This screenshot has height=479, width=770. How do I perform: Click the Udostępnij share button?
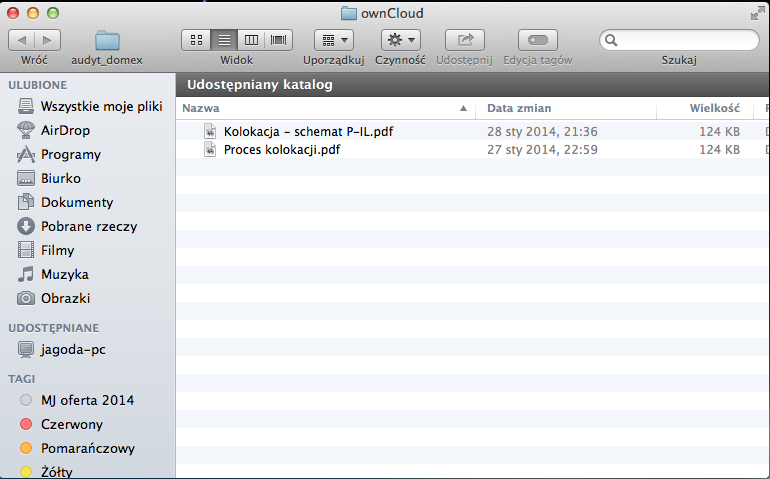[x=465, y=40]
